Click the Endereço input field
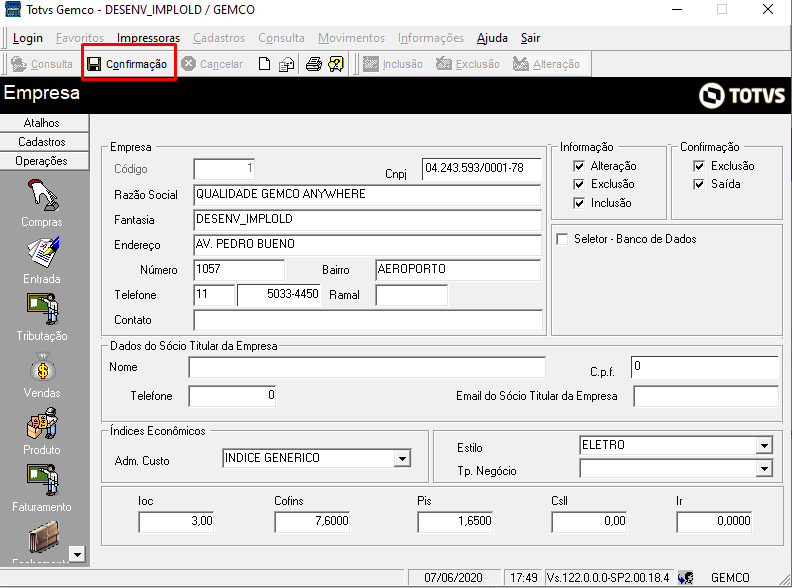The image size is (792, 588). pyautogui.click(x=367, y=245)
